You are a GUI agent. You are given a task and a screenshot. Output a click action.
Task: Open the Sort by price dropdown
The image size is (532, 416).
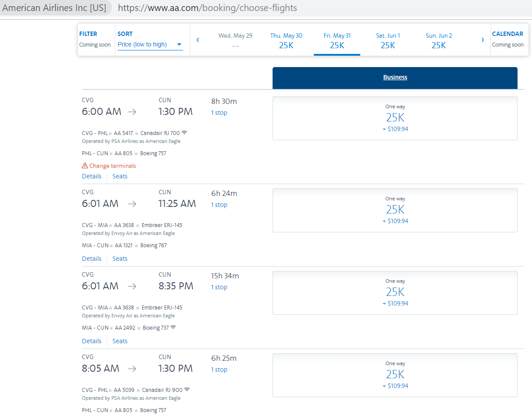[x=150, y=44]
